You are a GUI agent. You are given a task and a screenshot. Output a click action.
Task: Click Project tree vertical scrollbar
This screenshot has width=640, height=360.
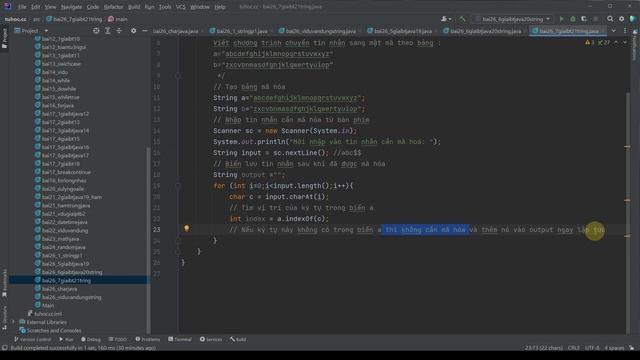tap(149, 241)
